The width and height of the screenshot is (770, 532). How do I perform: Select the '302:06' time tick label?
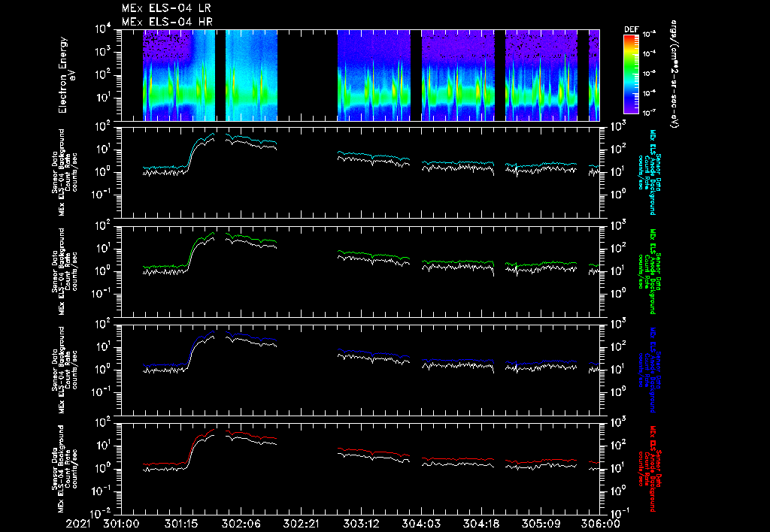[x=241, y=524]
